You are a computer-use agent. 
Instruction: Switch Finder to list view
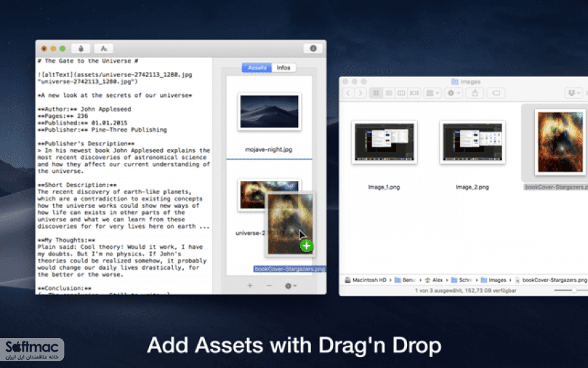coord(389,93)
